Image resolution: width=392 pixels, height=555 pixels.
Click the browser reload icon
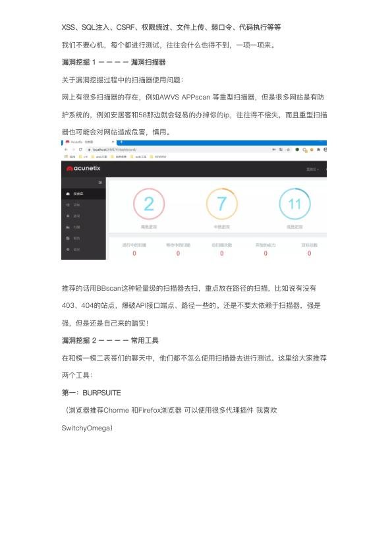pyautogui.click(x=80, y=150)
